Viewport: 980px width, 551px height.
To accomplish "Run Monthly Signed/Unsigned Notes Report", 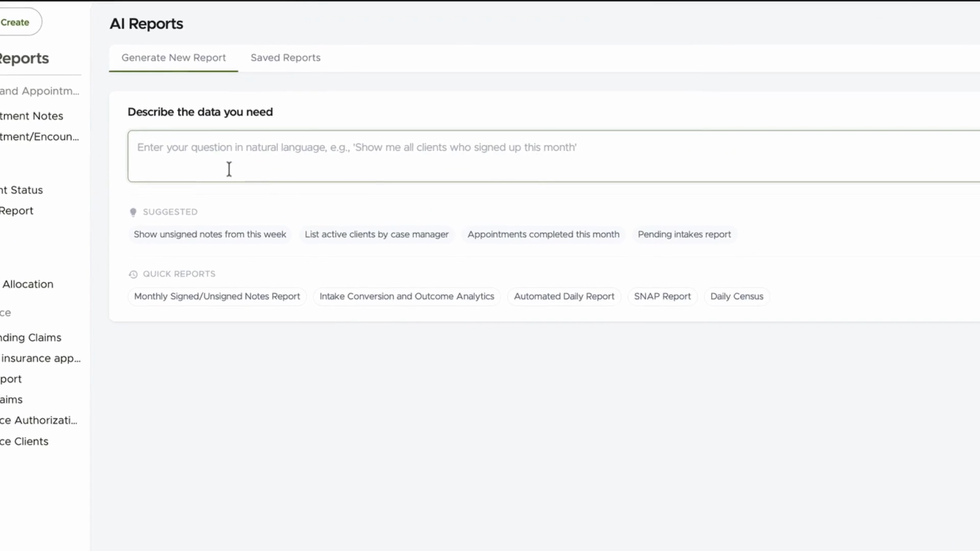I will click(x=217, y=296).
